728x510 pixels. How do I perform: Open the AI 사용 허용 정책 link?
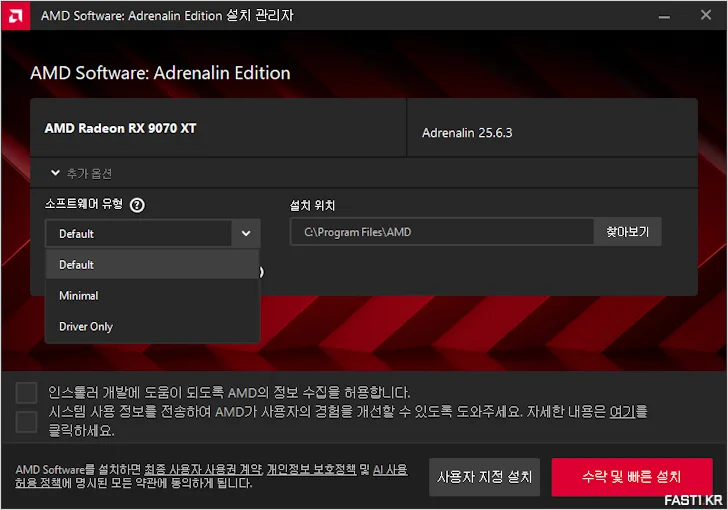coord(390,470)
